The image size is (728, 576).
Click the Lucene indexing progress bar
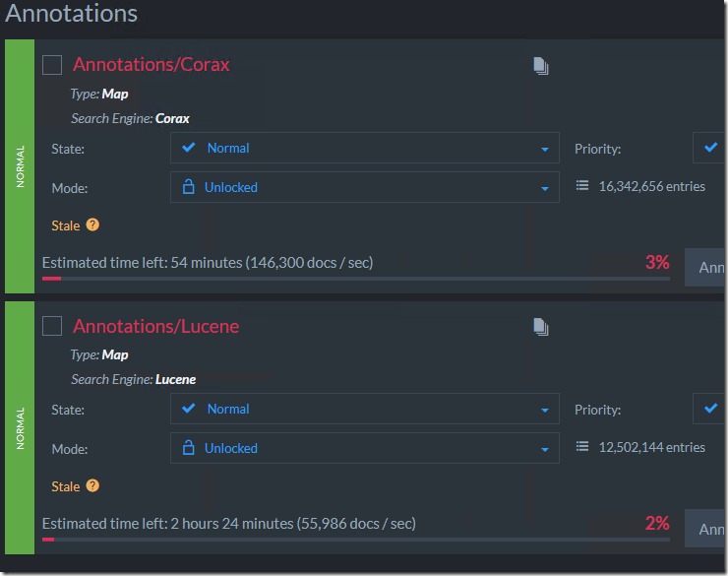[356, 540]
